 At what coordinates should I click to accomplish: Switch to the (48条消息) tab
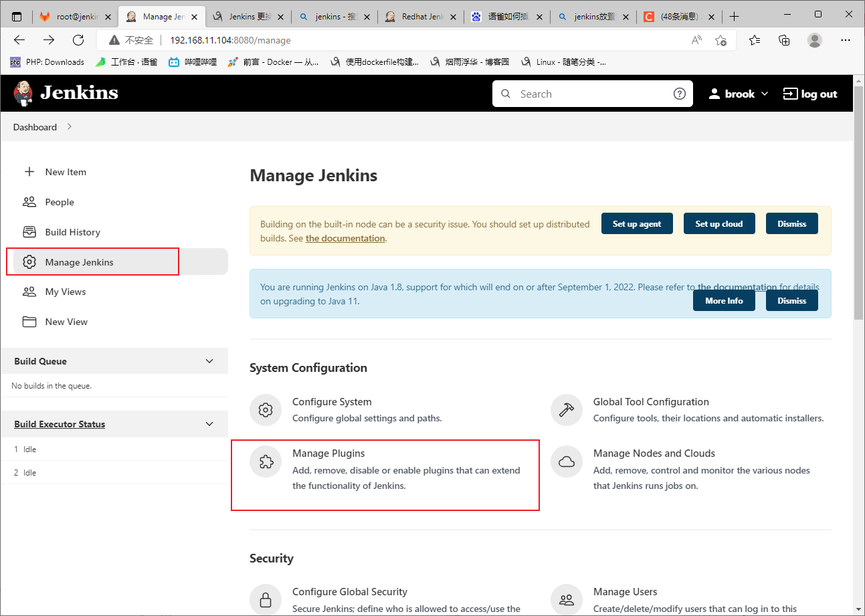pyautogui.click(x=679, y=16)
